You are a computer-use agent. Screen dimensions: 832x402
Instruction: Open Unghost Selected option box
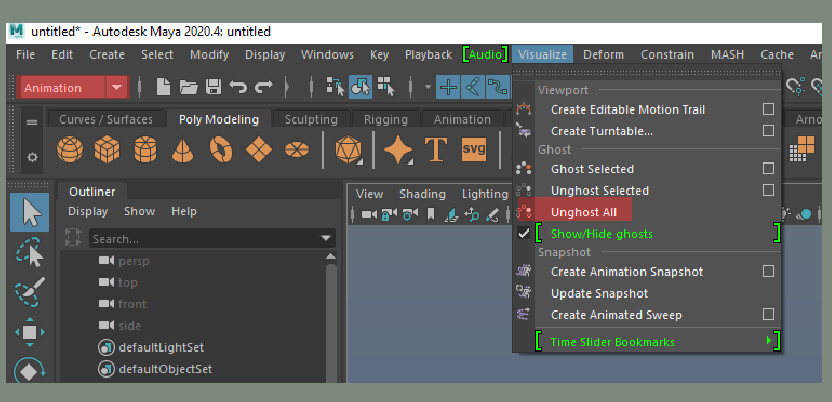click(768, 189)
